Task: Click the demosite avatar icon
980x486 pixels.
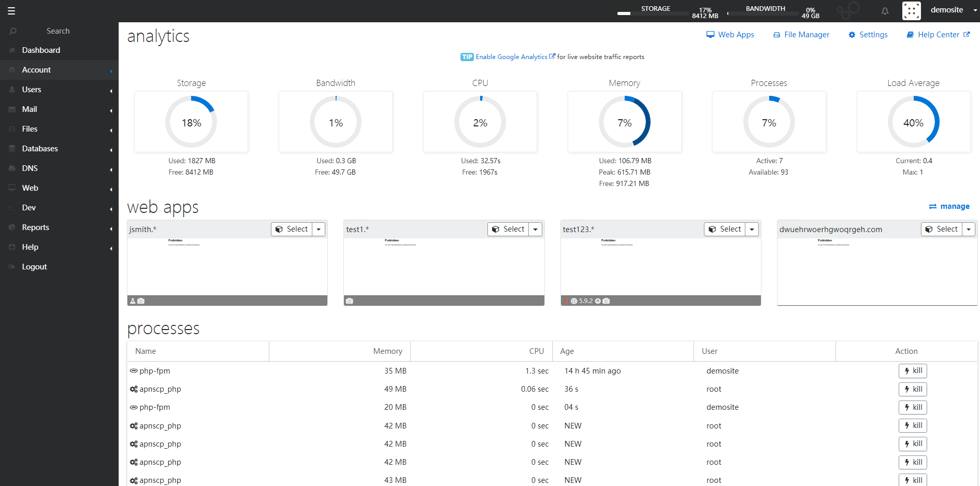Action: coord(912,10)
